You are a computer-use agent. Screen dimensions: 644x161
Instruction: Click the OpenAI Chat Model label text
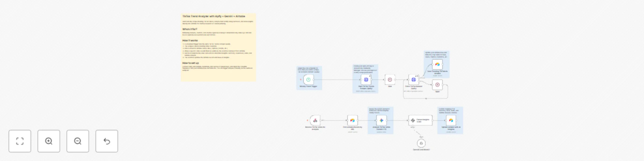tap(421, 149)
